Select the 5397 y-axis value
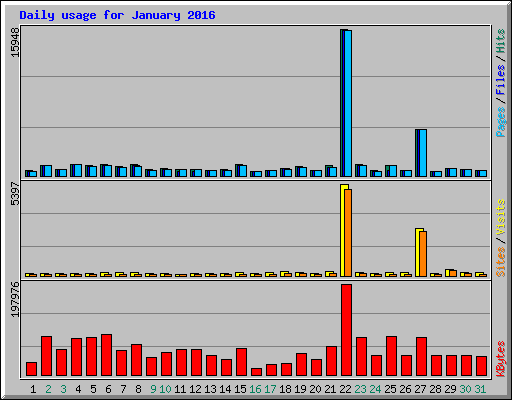Image resolution: width=512 pixels, height=400 pixels. [15, 194]
